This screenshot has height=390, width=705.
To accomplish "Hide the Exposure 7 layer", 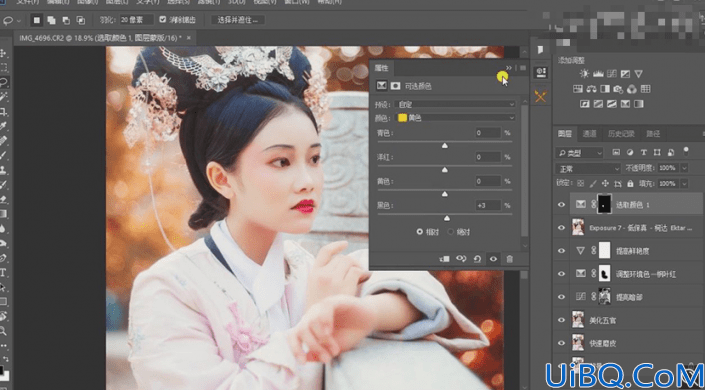I will [x=561, y=228].
